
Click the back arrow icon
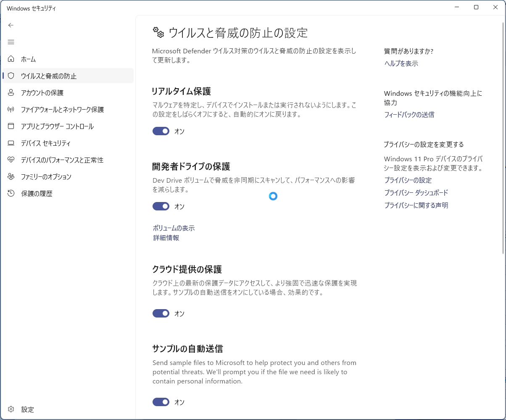(x=11, y=25)
